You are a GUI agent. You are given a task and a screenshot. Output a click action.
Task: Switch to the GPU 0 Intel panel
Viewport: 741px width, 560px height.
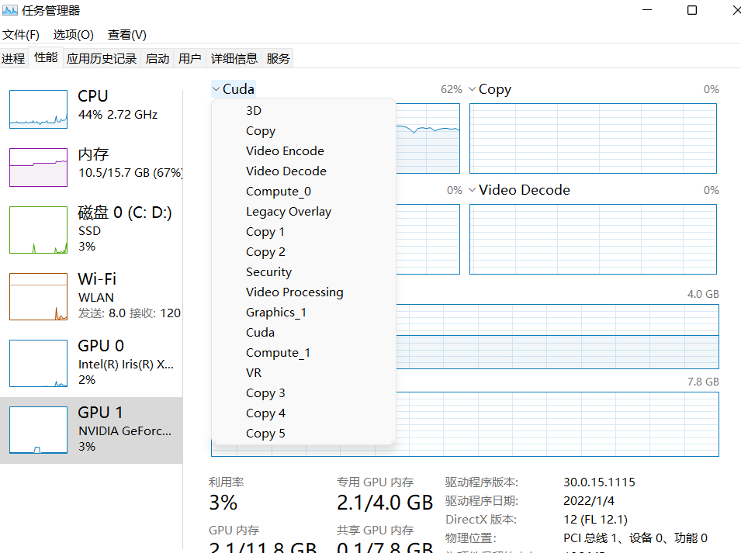tap(93, 361)
